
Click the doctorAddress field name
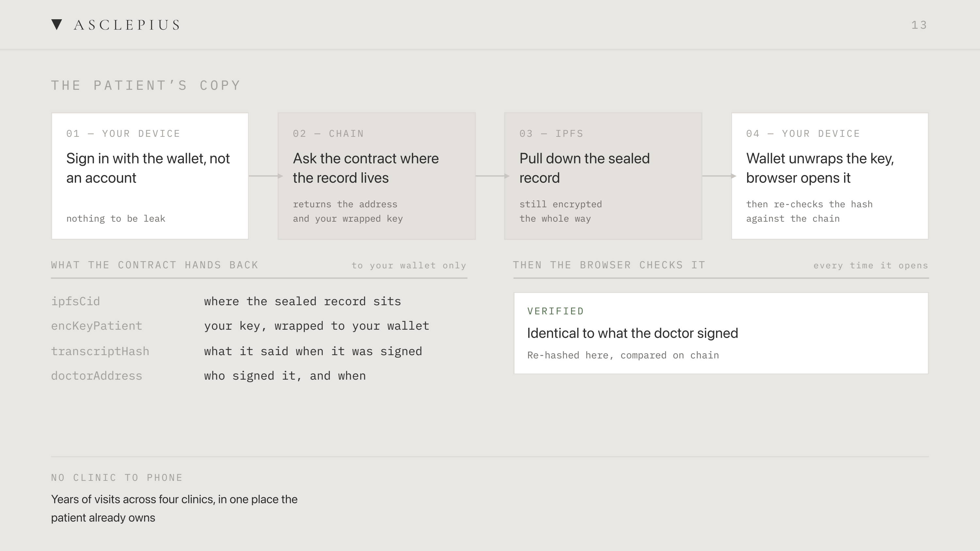coord(97,376)
